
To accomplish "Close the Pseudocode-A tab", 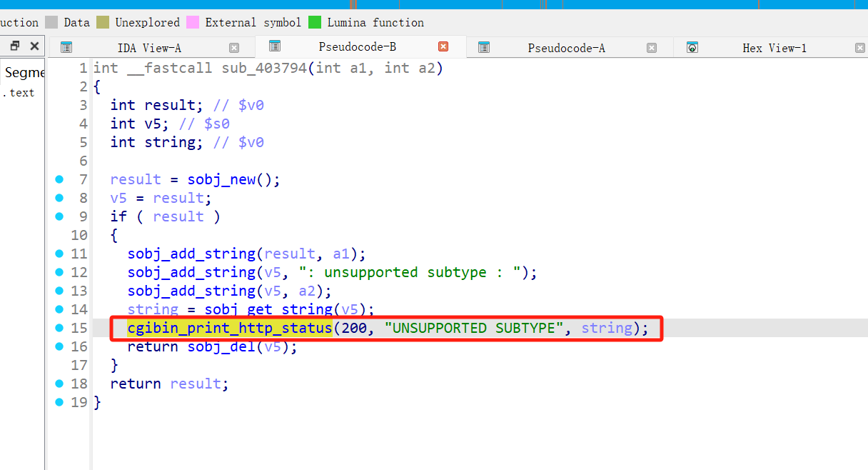I will 652,48.
